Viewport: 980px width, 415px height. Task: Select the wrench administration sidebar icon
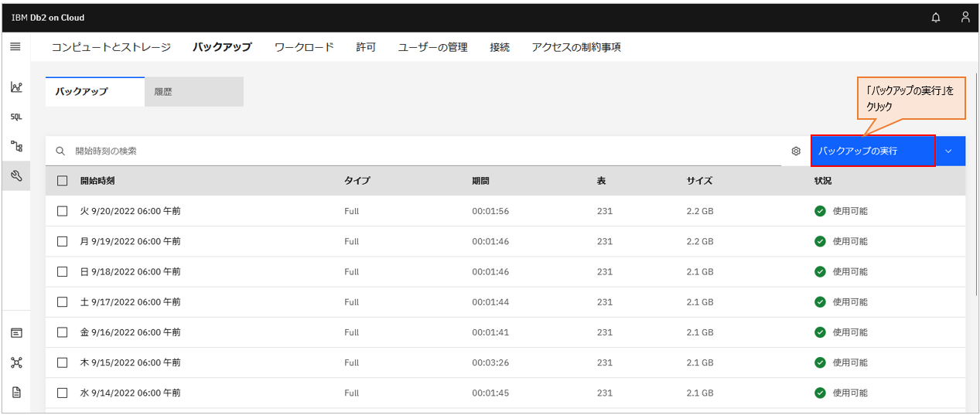(x=16, y=176)
